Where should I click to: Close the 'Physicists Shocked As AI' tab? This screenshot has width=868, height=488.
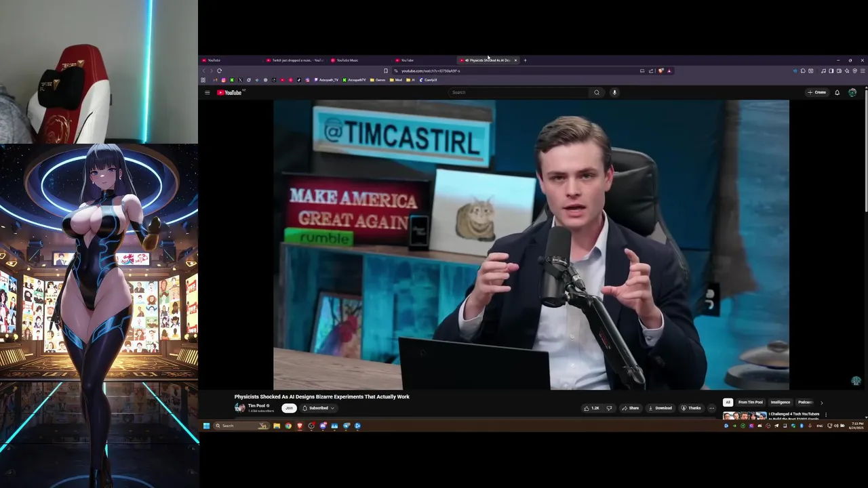[515, 60]
